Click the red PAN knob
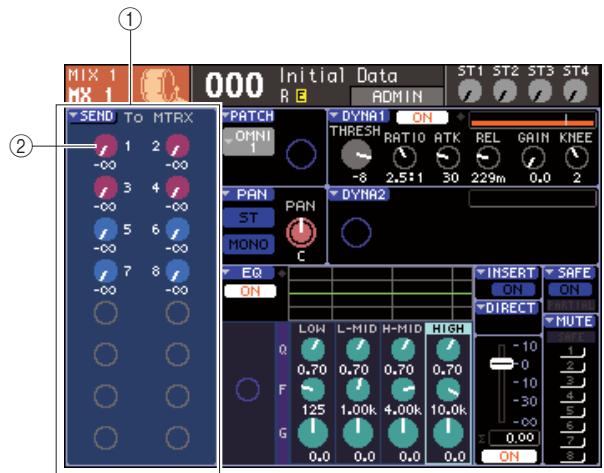Image resolution: width=604 pixels, height=473 pixels. (x=301, y=233)
